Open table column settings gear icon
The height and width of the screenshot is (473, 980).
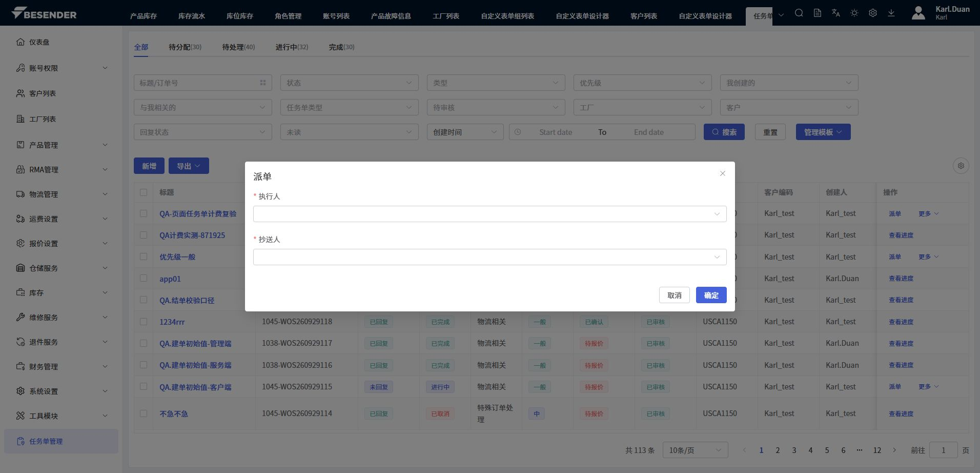[961, 166]
